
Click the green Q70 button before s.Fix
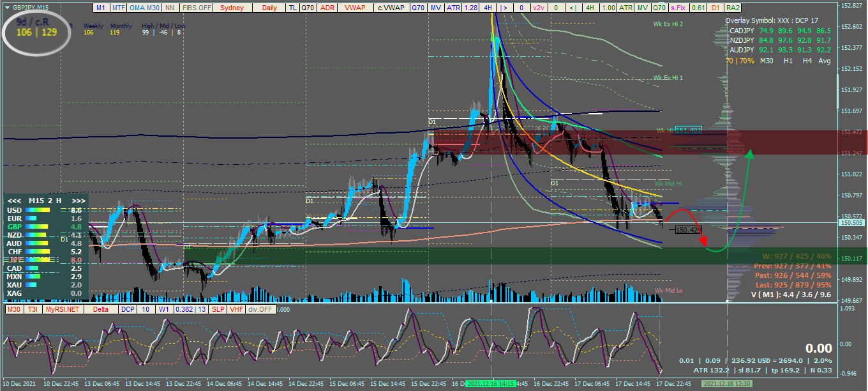[659, 8]
